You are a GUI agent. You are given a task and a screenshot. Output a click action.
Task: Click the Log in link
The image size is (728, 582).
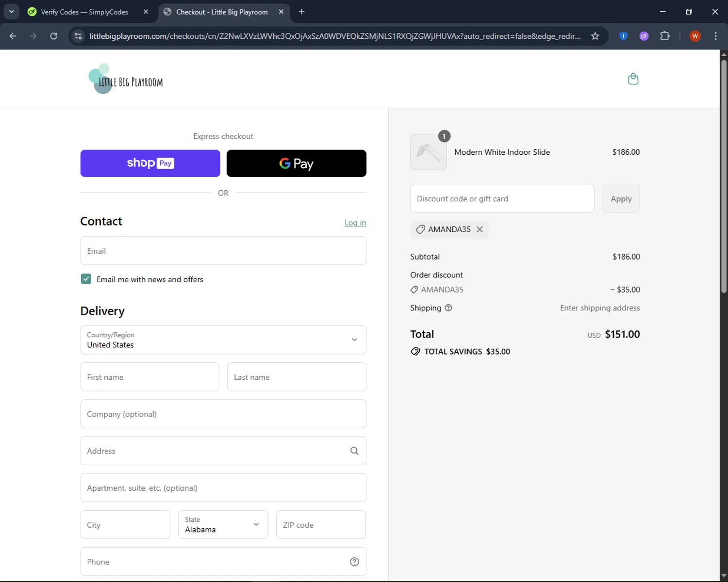click(355, 223)
